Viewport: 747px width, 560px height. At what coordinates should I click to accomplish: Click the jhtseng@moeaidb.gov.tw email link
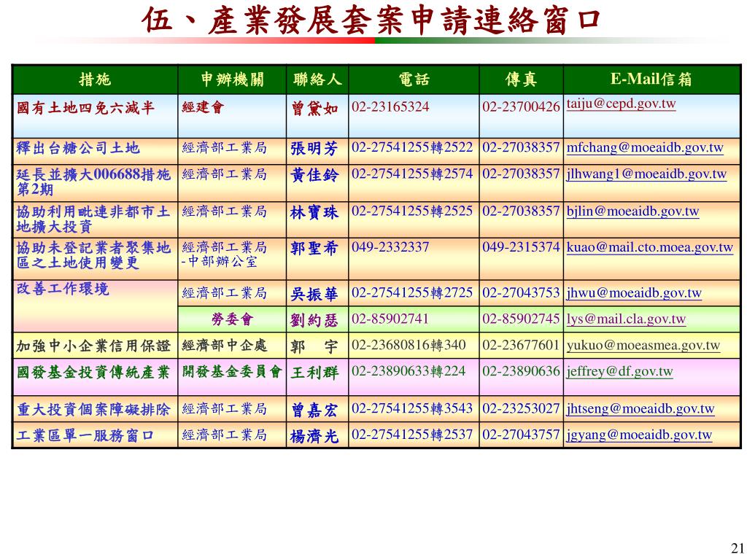(640, 409)
